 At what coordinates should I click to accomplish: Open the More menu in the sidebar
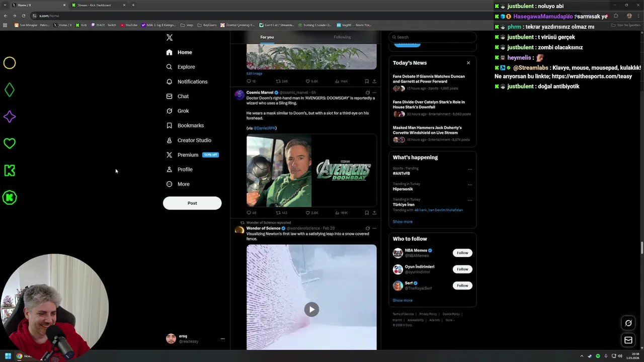pos(178,184)
